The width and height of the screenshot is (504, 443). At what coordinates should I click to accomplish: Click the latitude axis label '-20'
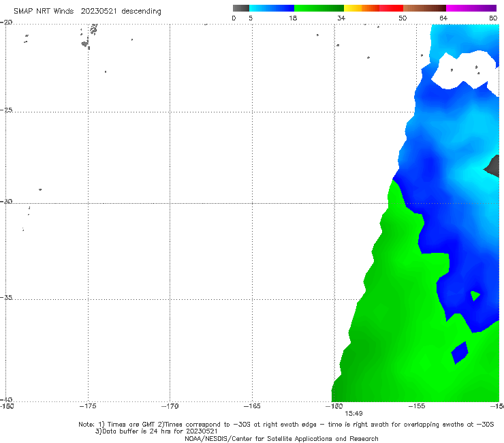click(x=6, y=22)
